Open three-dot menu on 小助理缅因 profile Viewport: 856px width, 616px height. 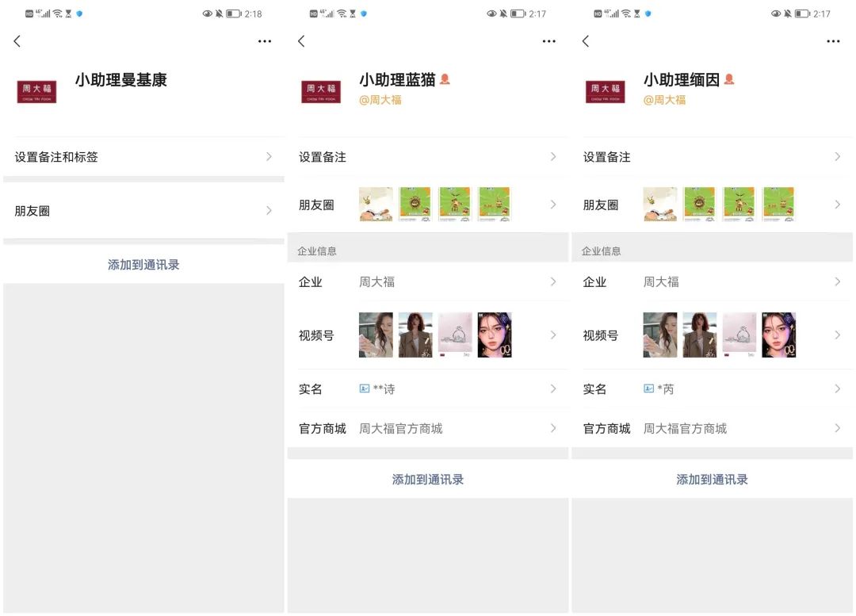coord(833,41)
